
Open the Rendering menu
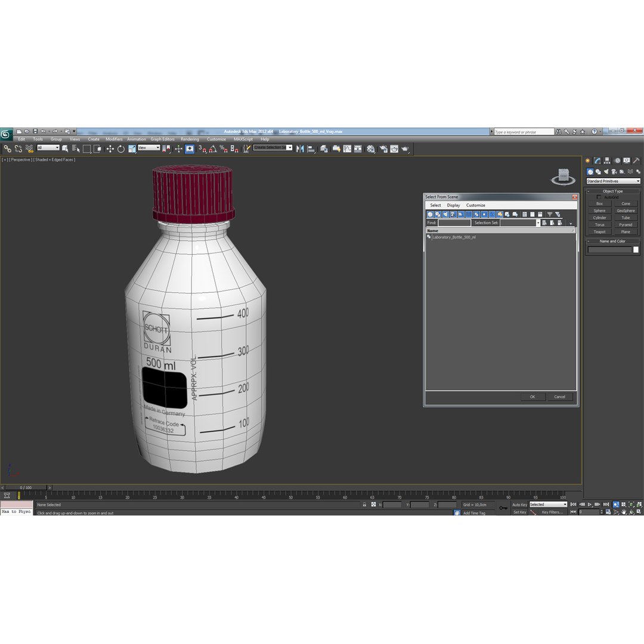(190, 139)
